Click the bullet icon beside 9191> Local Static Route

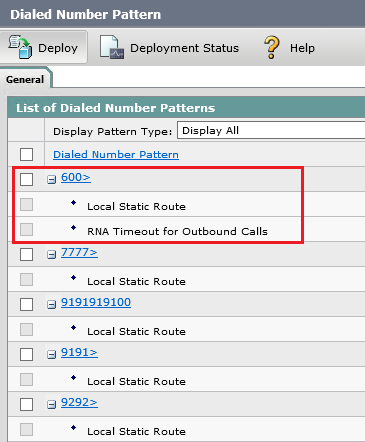point(74,378)
